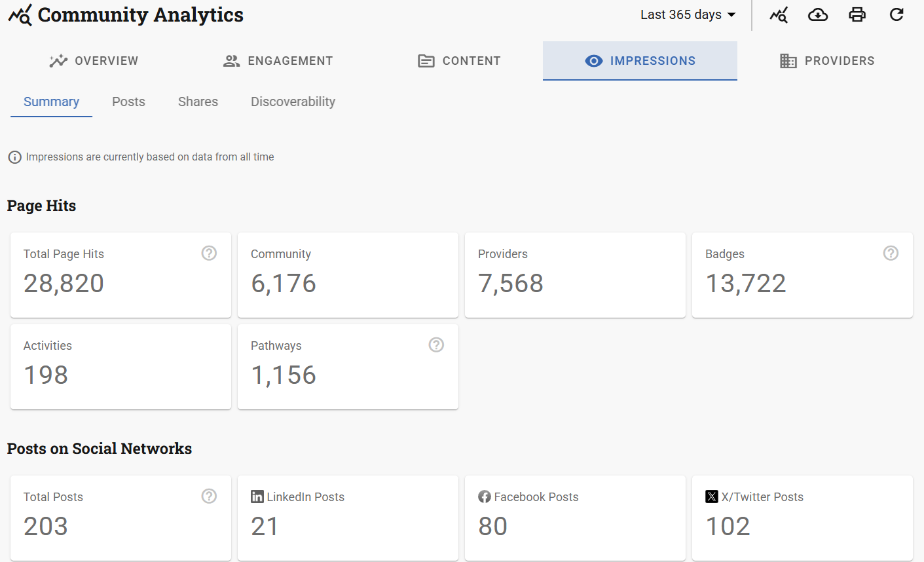Open the Discoverability sub-tab
Viewport: 924px width, 562px height.
(293, 102)
